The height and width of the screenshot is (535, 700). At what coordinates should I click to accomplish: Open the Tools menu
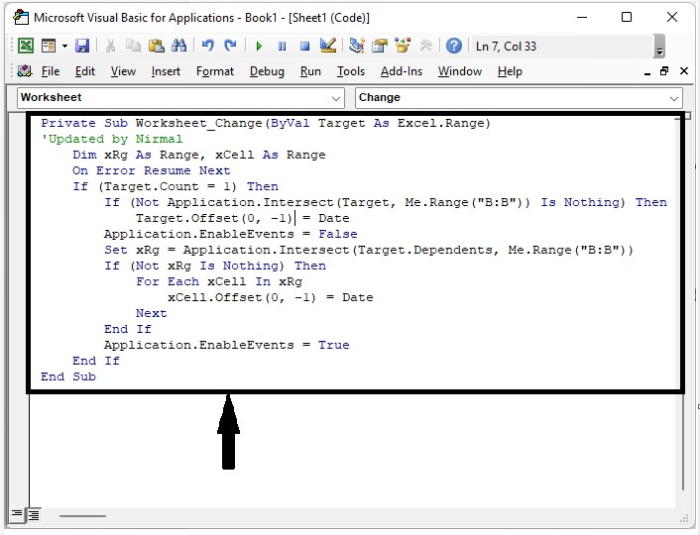(350, 71)
